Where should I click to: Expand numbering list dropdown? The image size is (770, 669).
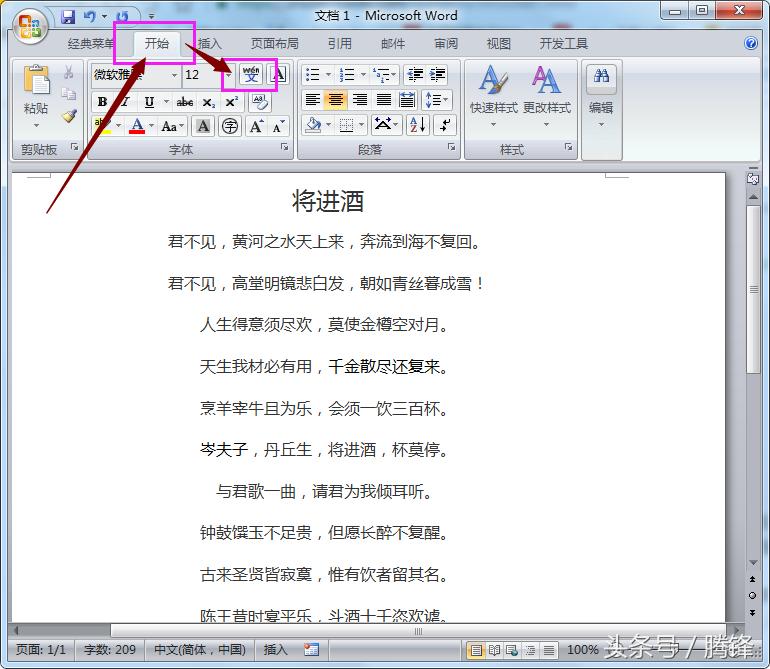click(363, 75)
